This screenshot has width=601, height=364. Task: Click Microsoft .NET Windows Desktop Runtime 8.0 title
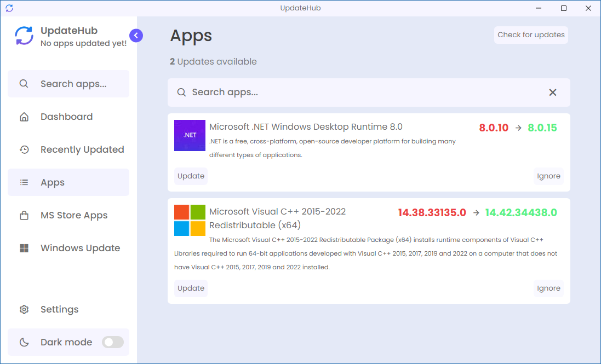coord(306,126)
